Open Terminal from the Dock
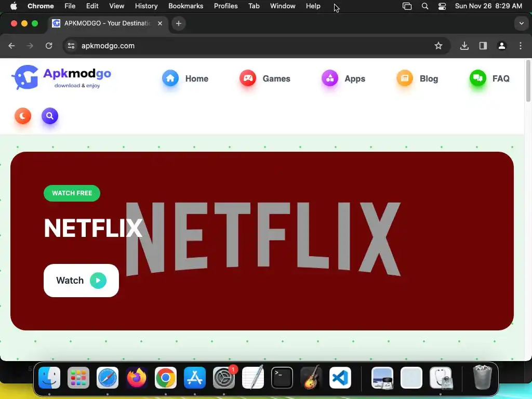Image resolution: width=532 pixels, height=399 pixels. [282, 378]
